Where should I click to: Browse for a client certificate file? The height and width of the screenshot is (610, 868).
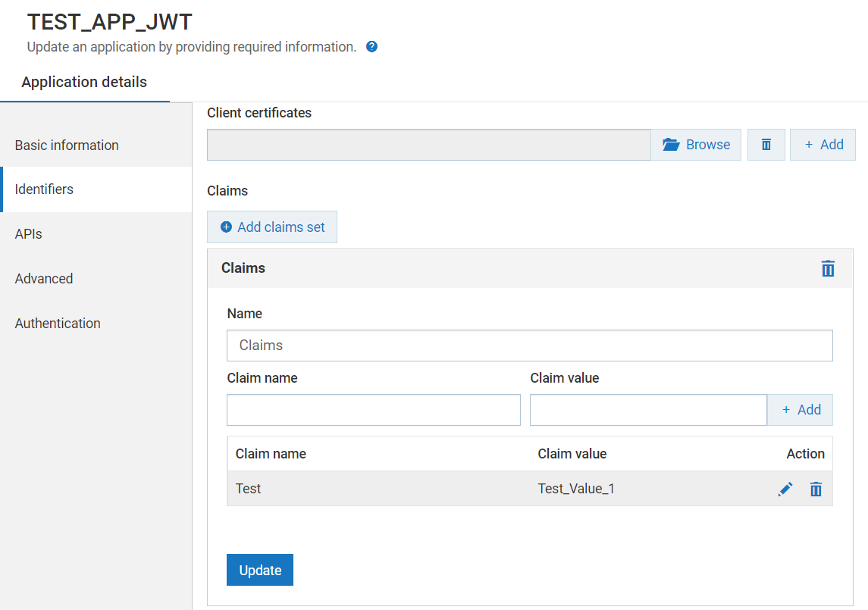click(696, 145)
